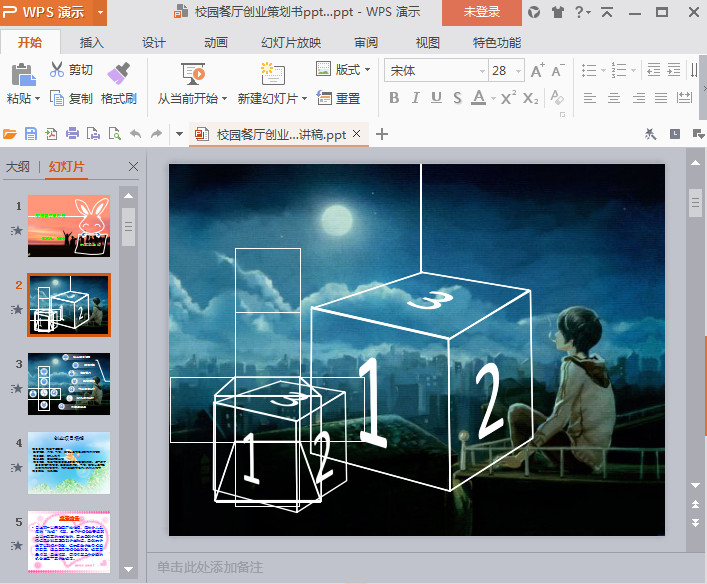Click the Reset (重置) icon
This screenshot has width=707, height=584.
[x=324, y=97]
